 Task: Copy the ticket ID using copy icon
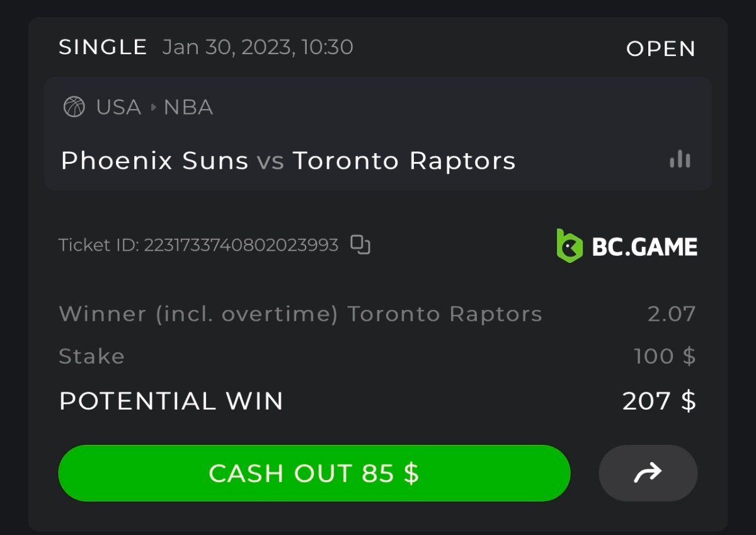[360, 244]
